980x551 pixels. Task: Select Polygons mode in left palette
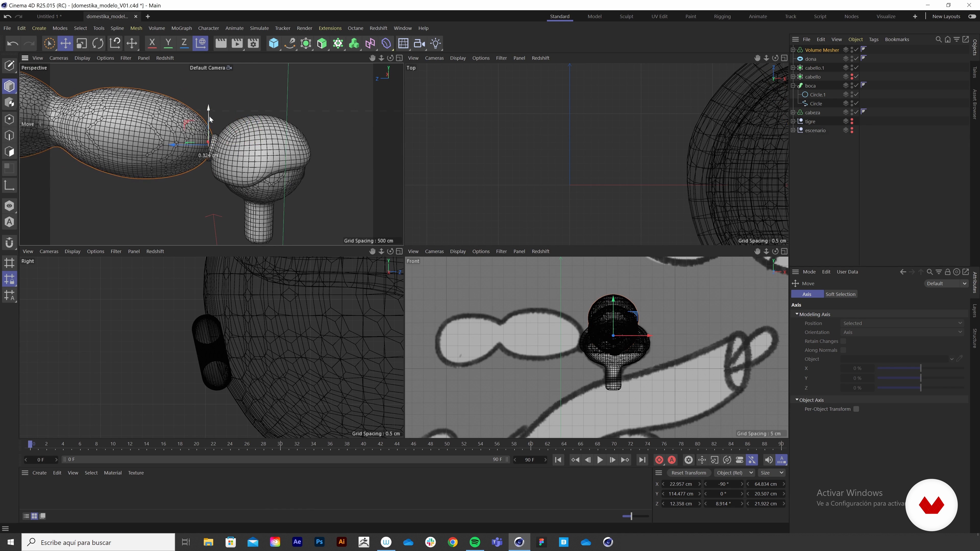[x=9, y=152]
